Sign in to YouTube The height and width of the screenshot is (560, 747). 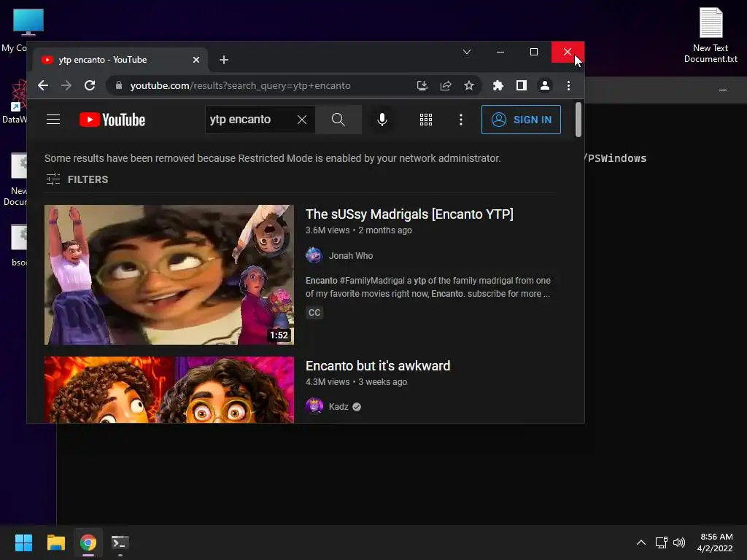click(521, 120)
